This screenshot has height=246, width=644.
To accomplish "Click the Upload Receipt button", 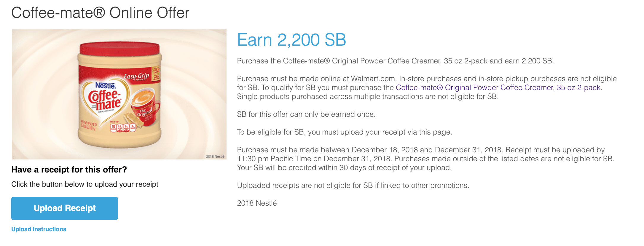I will pos(65,208).
